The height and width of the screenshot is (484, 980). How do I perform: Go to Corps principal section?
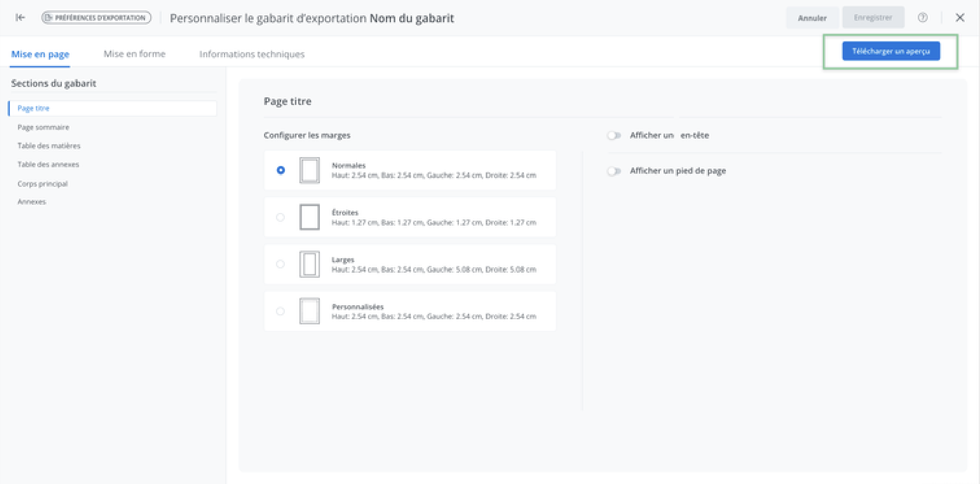pyautogui.click(x=43, y=184)
